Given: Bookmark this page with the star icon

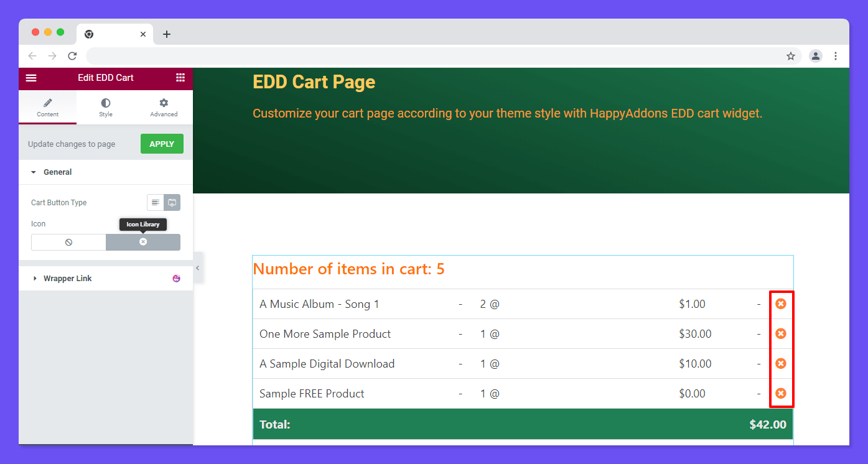Looking at the screenshot, I should click(x=791, y=56).
